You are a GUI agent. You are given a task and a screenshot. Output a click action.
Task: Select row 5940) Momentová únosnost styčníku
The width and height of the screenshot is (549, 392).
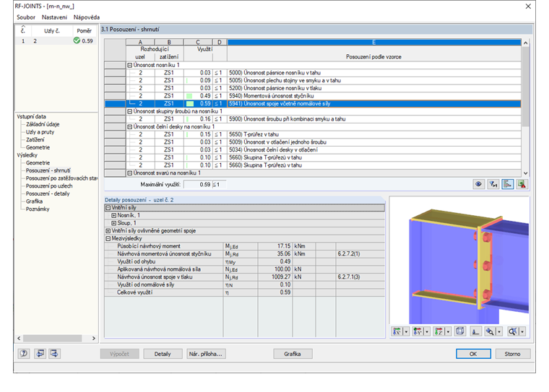[313, 96]
